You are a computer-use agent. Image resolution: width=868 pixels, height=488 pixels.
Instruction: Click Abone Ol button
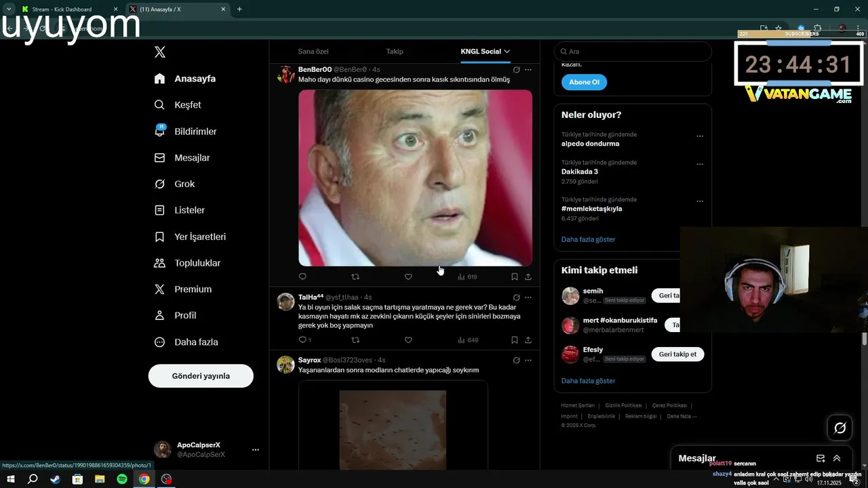(x=584, y=82)
